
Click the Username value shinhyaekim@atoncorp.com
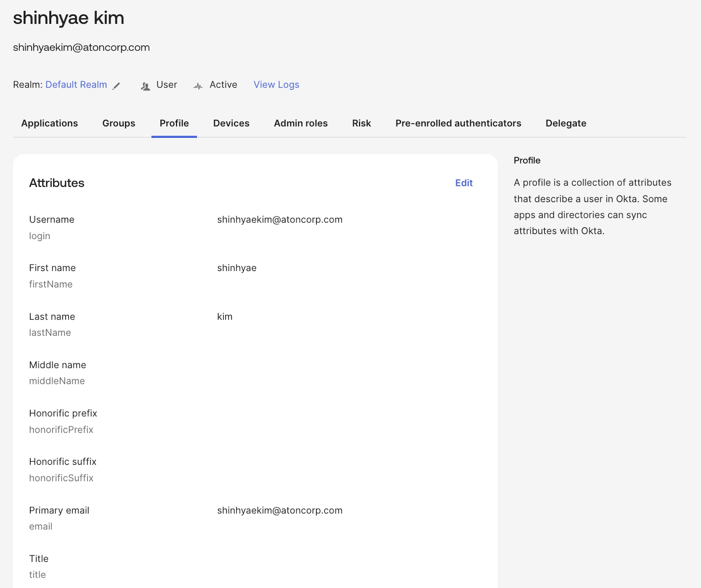click(x=279, y=220)
